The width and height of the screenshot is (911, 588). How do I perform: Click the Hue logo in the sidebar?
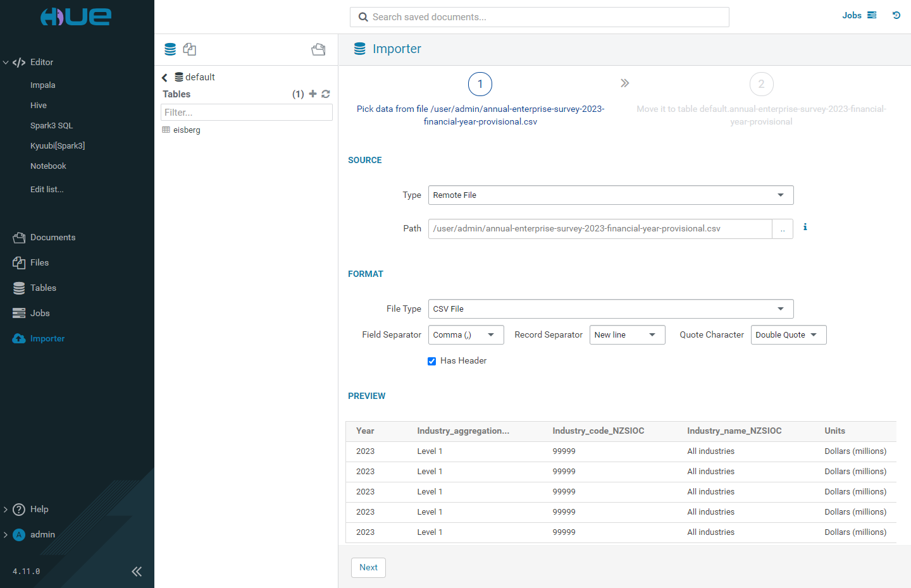coord(76,16)
